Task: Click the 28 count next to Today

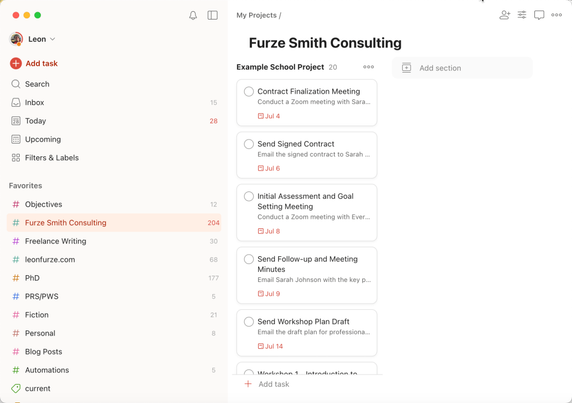Action: (213, 121)
